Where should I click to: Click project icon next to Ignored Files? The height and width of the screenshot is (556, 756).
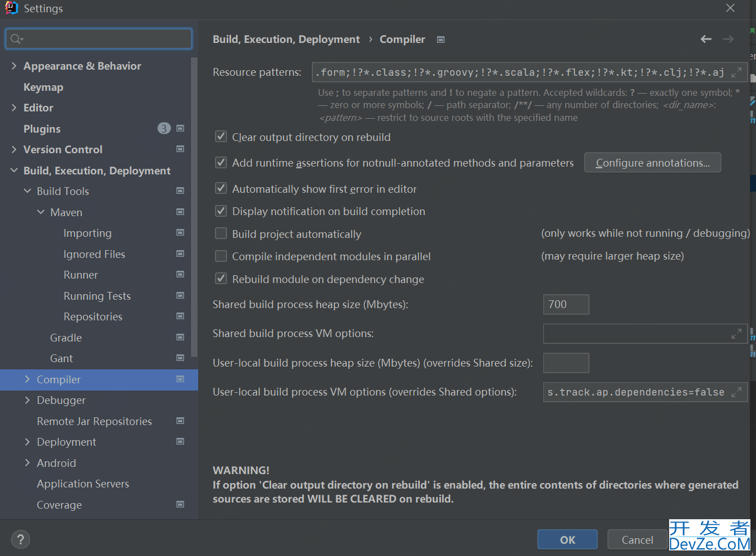click(180, 254)
